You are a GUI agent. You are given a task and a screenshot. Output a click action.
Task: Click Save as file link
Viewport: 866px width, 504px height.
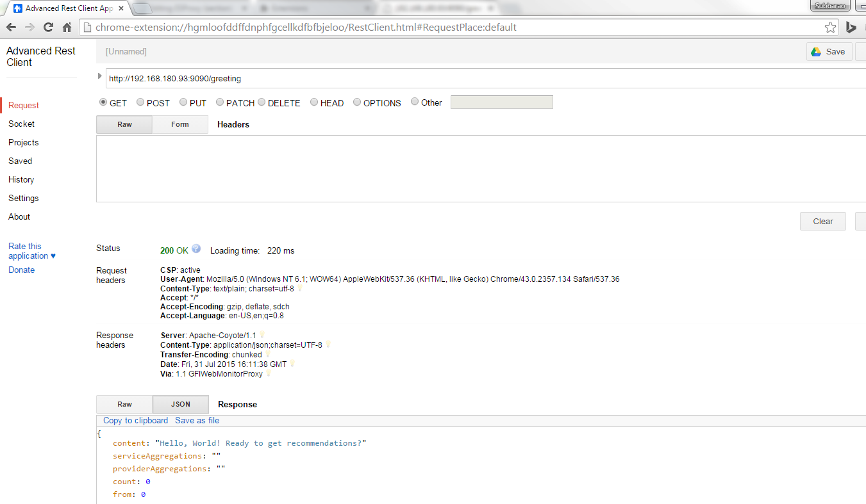pyautogui.click(x=197, y=420)
